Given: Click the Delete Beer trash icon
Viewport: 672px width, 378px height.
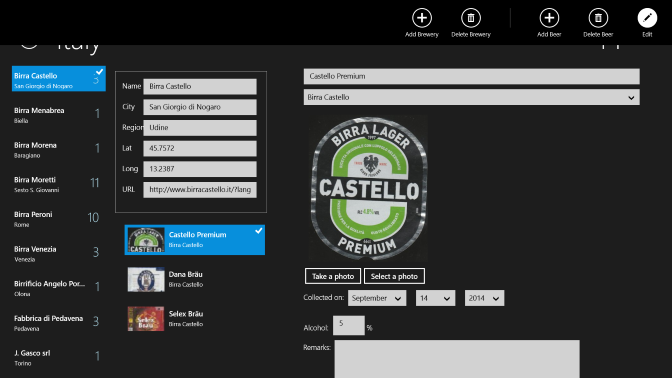Looking at the screenshot, I should coord(598,18).
